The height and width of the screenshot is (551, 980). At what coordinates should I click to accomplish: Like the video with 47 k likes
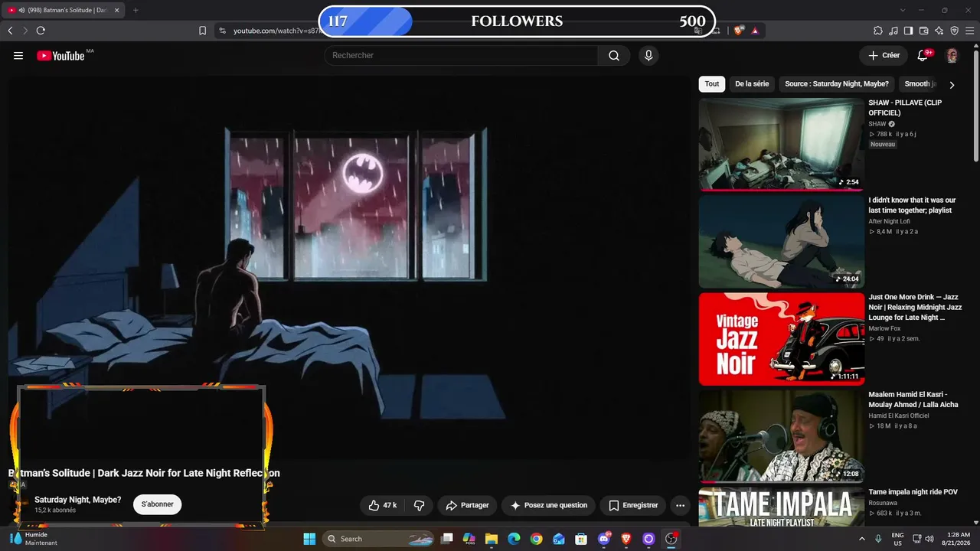click(382, 505)
